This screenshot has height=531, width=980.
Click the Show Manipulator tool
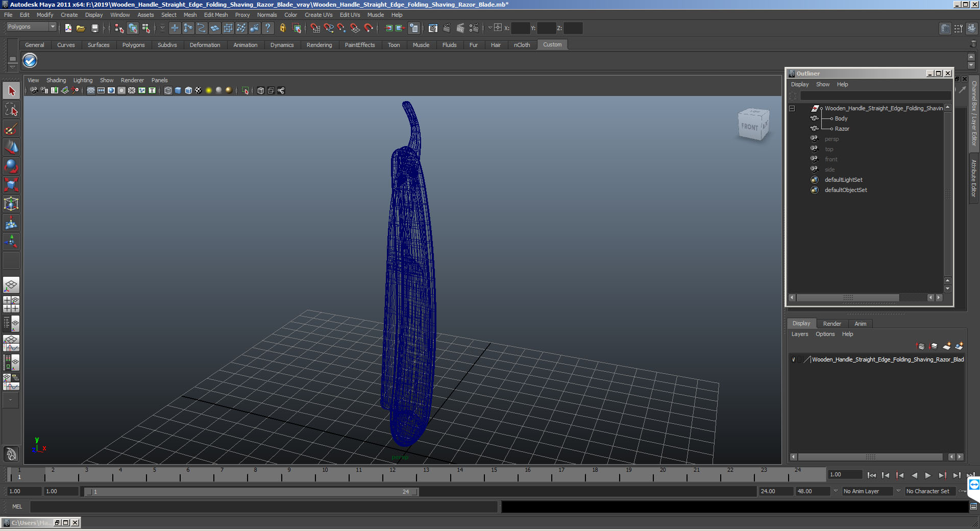(11, 241)
